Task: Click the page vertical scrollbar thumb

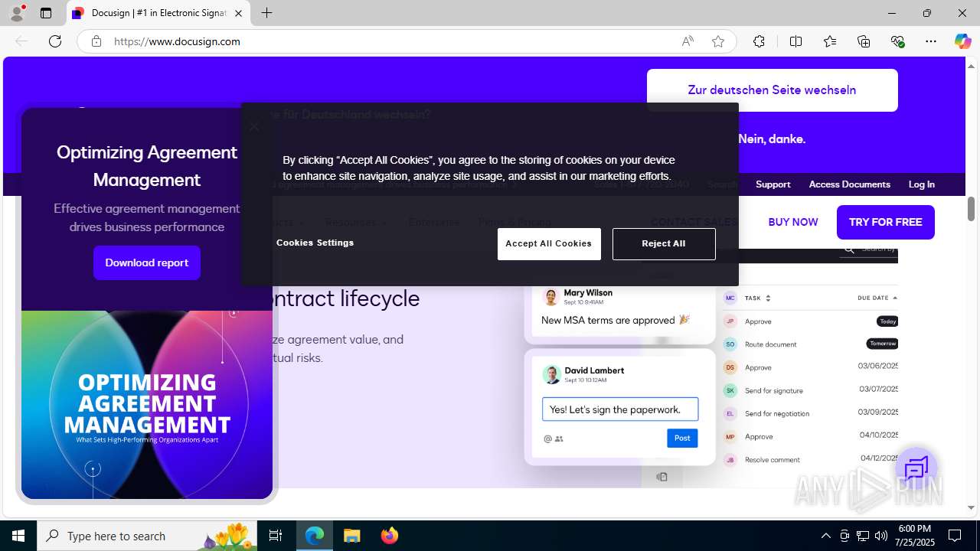Action: (x=971, y=208)
